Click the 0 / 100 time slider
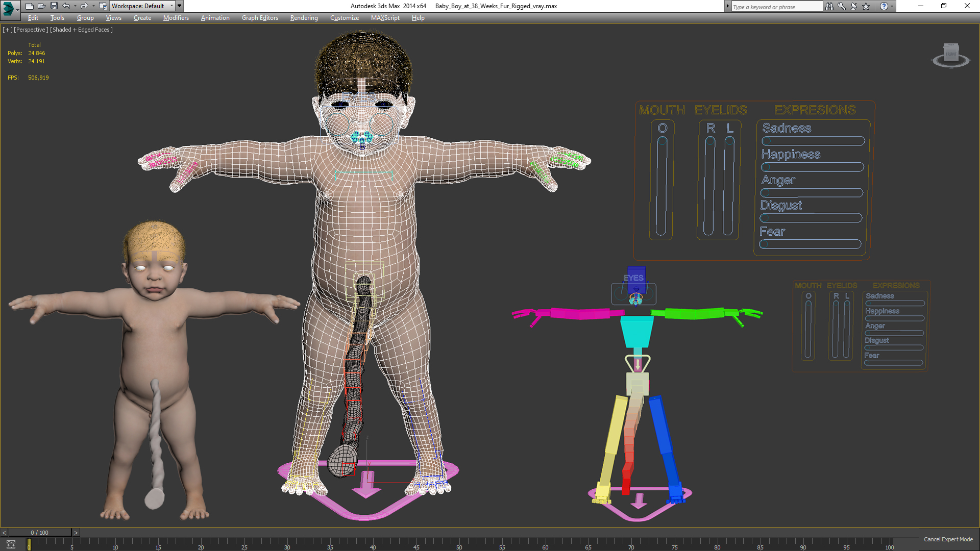Screen dimensions: 980x551 coord(40,533)
